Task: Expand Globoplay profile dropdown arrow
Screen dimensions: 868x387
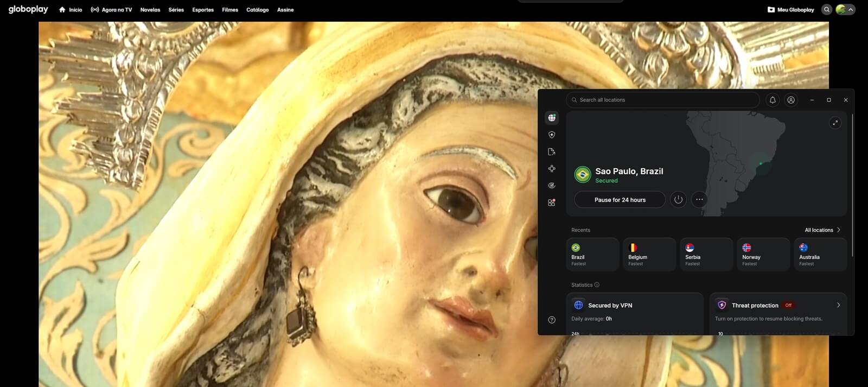Action: click(851, 10)
